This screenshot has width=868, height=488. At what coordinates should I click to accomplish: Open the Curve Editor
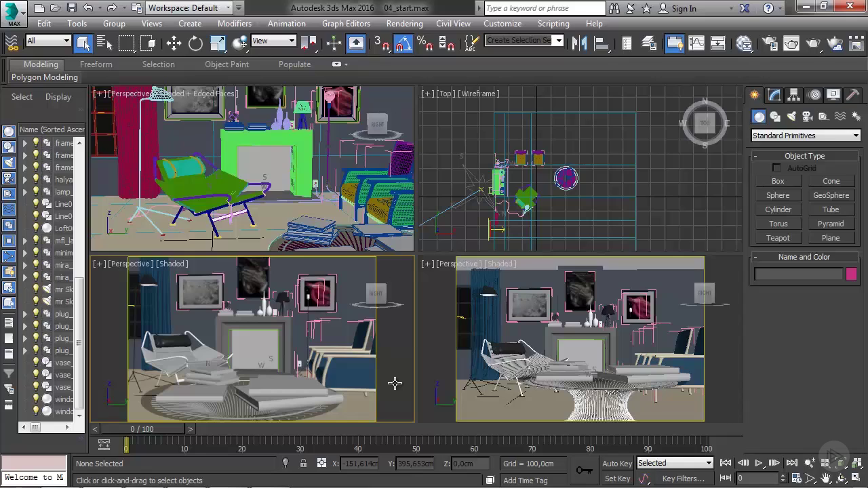pos(696,43)
